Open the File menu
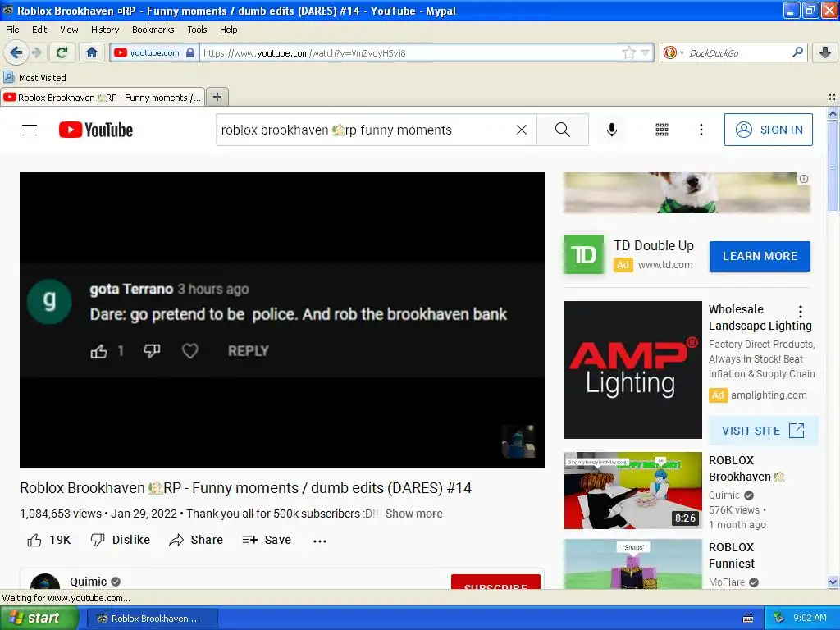 click(x=12, y=30)
